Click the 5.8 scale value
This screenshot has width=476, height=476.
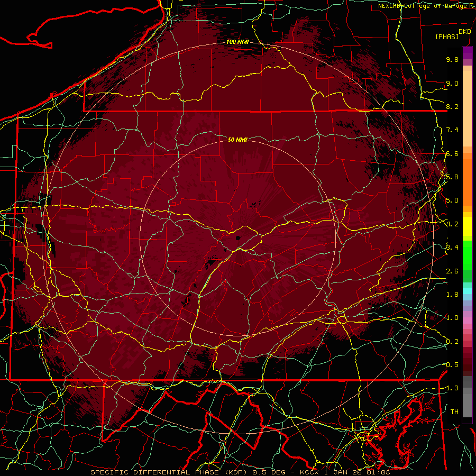click(x=452, y=177)
